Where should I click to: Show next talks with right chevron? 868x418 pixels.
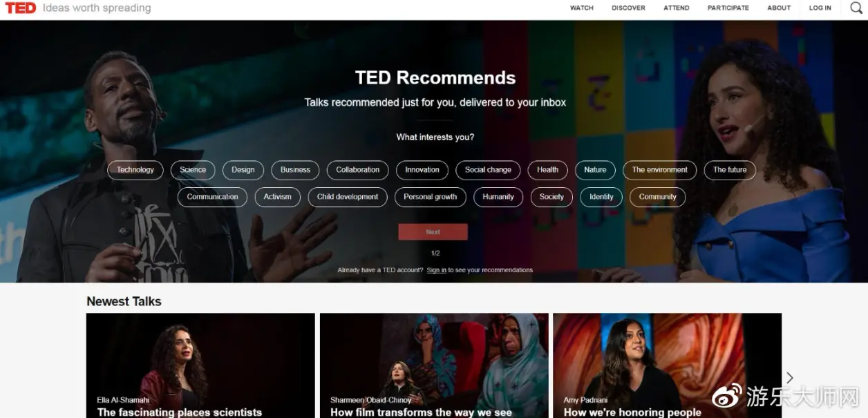click(790, 377)
